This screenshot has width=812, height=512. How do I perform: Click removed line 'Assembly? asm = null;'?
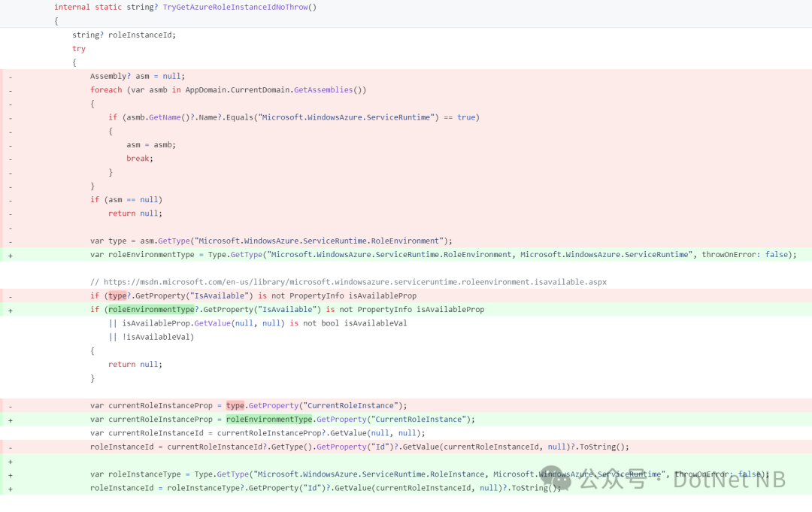coord(138,76)
